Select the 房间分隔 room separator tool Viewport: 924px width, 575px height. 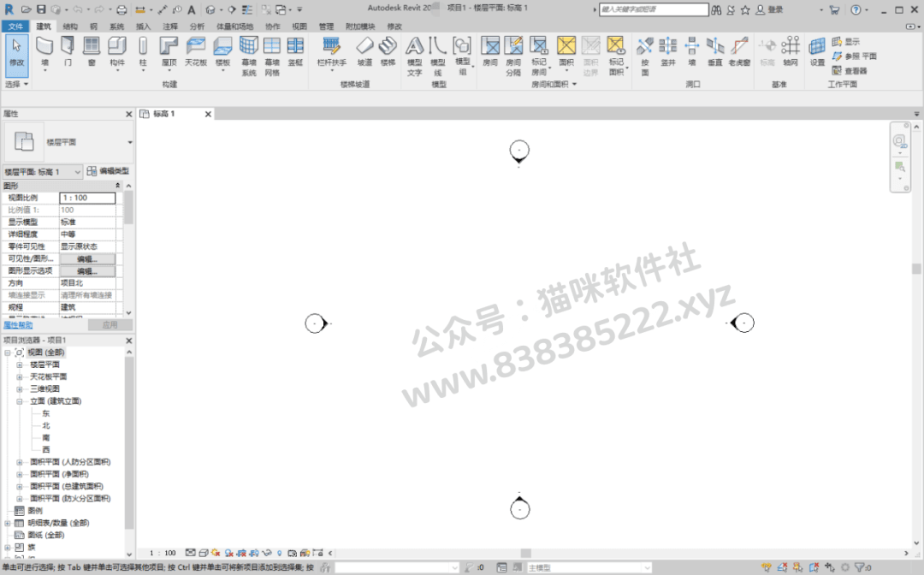(513, 56)
